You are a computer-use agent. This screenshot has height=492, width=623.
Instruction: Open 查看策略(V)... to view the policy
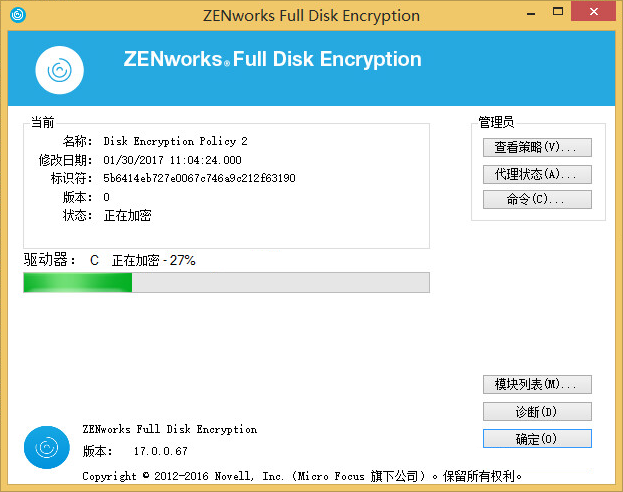(536, 148)
